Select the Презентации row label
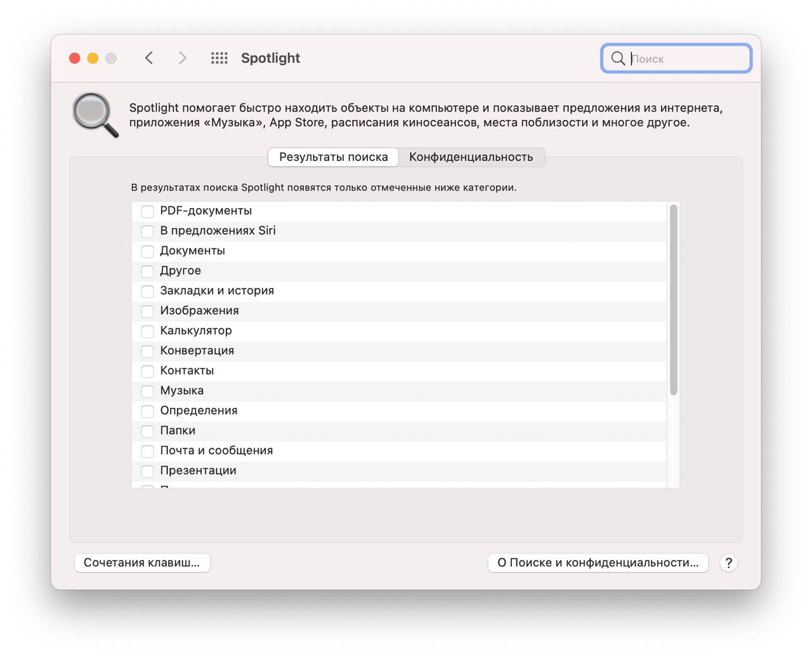The image size is (812, 657). click(x=198, y=470)
